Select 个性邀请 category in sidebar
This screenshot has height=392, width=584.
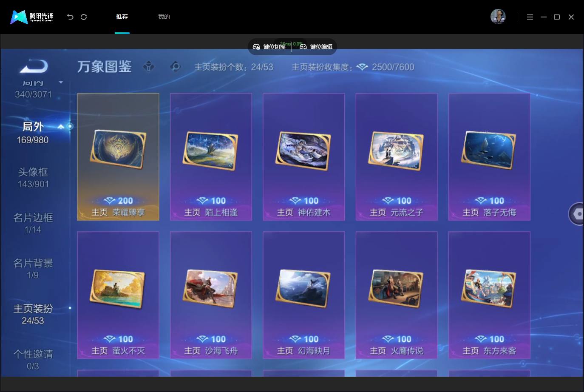[x=33, y=360]
